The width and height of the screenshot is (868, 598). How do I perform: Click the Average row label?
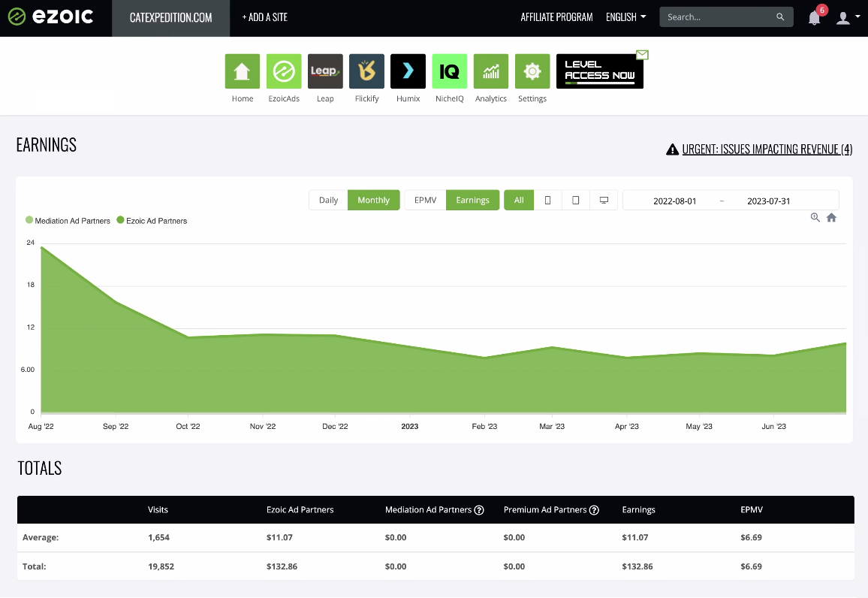[x=41, y=537]
